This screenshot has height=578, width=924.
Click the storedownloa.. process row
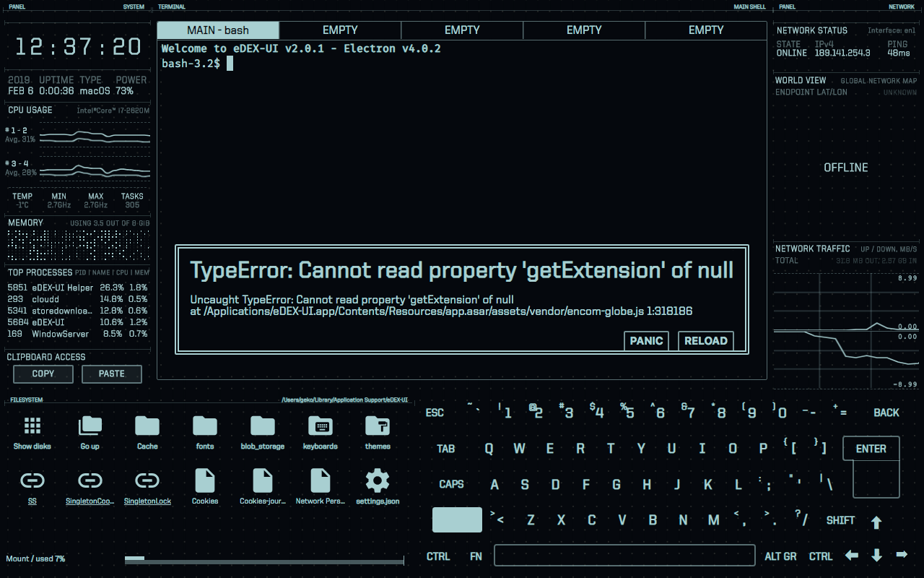pos(78,311)
